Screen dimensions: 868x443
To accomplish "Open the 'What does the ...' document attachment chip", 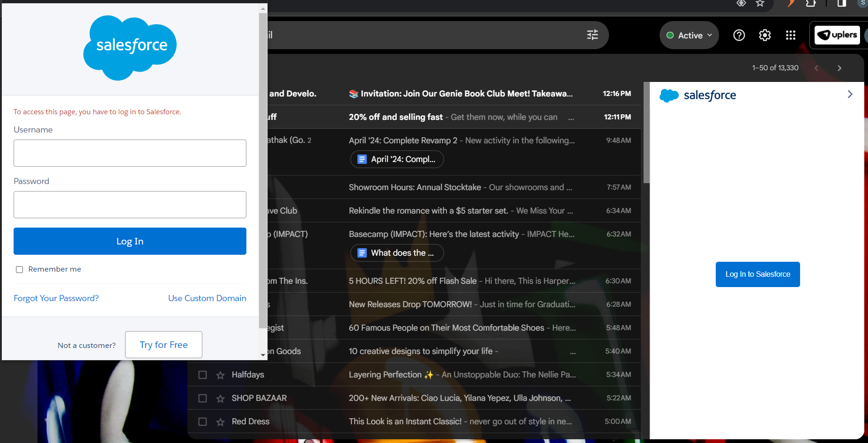I will pyautogui.click(x=397, y=253).
